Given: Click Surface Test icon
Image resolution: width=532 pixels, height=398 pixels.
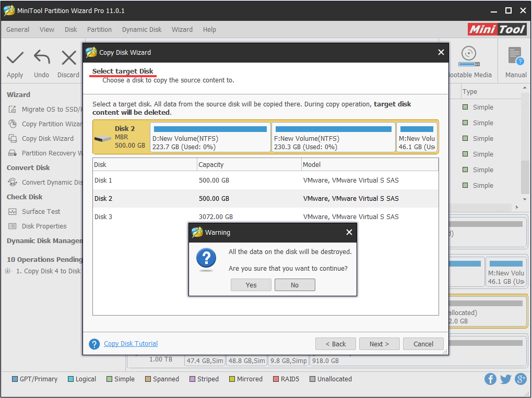Looking at the screenshot, I should tap(13, 212).
